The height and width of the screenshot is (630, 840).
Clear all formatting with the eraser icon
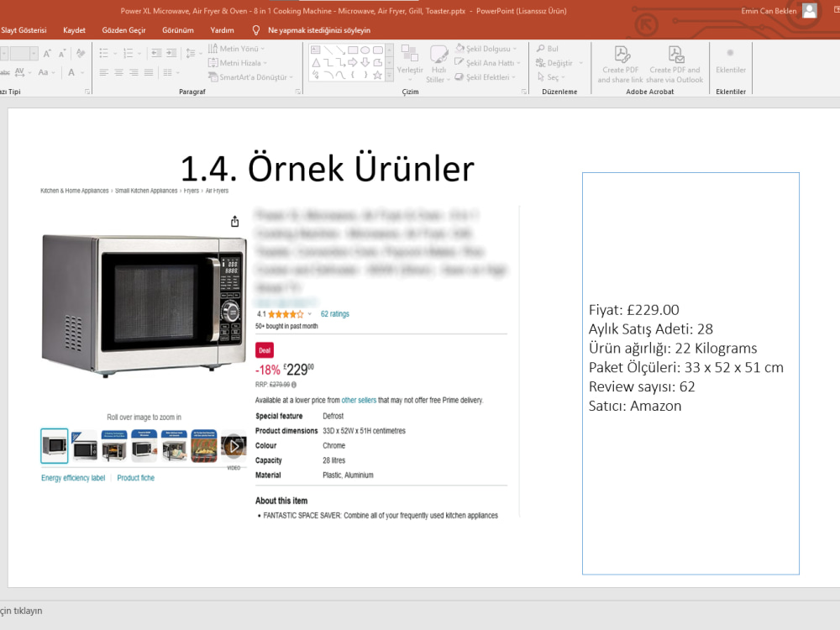click(x=81, y=53)
